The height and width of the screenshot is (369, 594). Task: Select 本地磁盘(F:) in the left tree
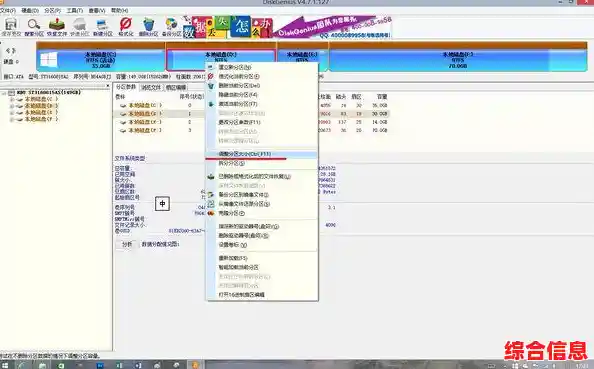pyautogui.click(x=41, y=119)
